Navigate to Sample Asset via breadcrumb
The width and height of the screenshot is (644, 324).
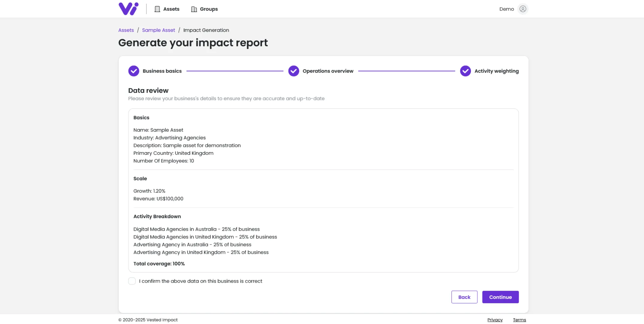pos(159,30)
